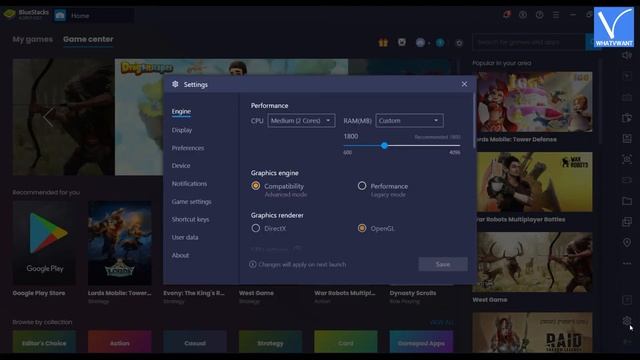
Task: Open the Display settings tab
Action: pos(182,130)
